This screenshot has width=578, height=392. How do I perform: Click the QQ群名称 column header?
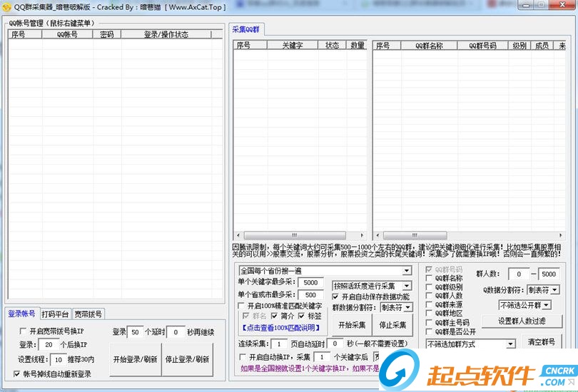click(x=429, y=46)
